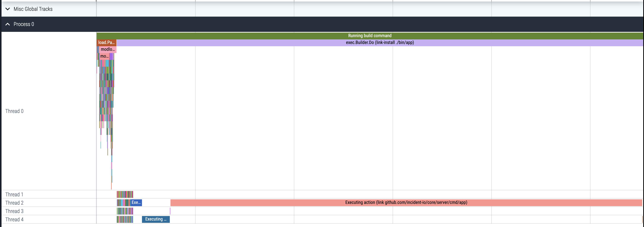Select the Running build command slice
Screen dimensions: 644x227
click(370, 36)
